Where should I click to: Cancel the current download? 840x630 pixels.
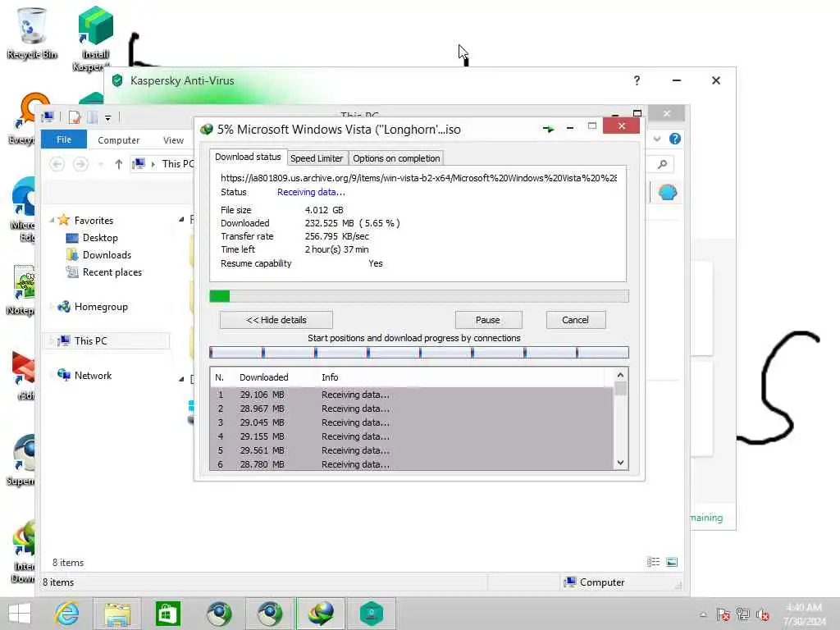(575, 320)
